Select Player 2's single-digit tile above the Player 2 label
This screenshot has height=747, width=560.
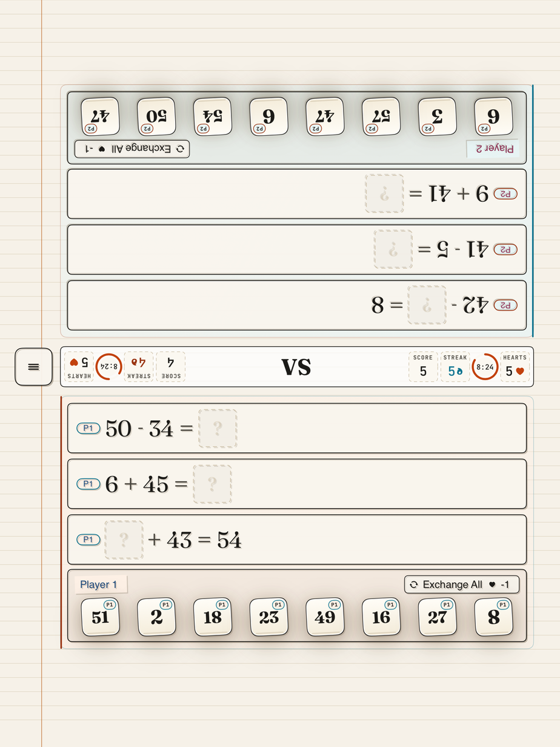click(x=493, y=116)
